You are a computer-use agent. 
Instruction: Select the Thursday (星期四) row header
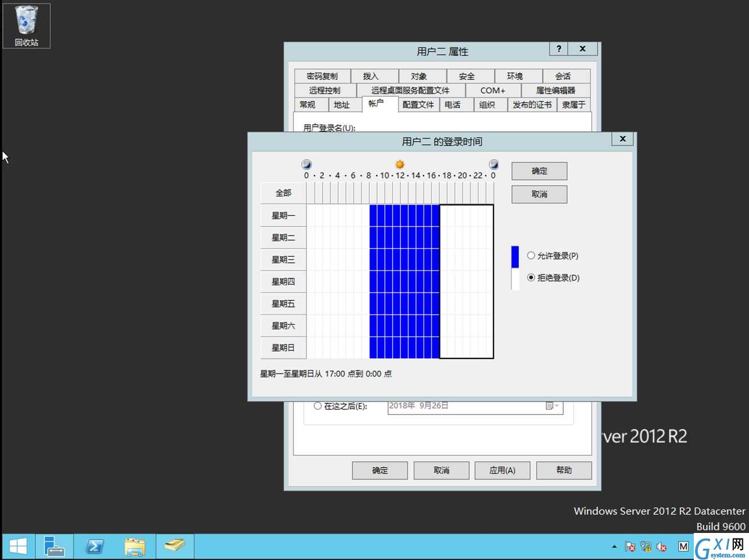pos(283,282)
